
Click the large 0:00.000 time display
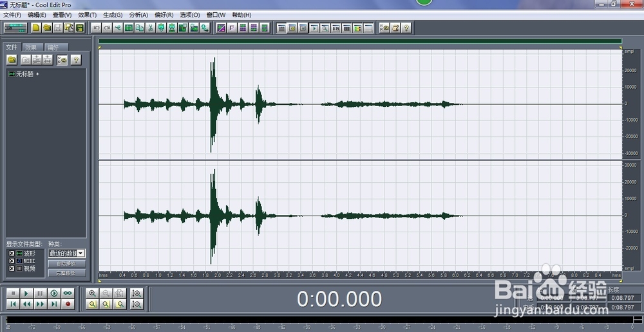pyautogui.click(x=339, y=299)
